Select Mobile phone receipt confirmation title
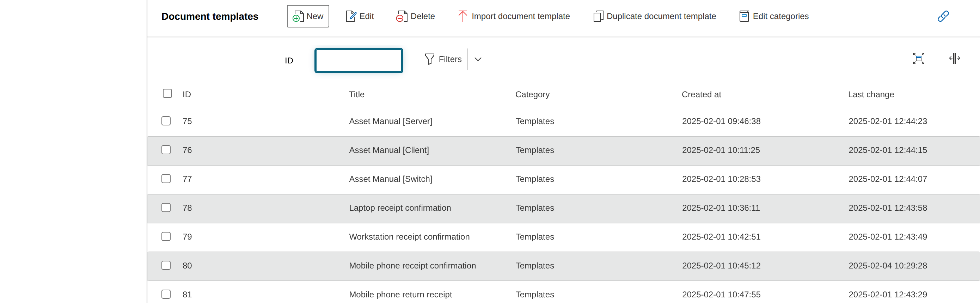The height and width of the screenshot is (303, 980). [412, 266]
